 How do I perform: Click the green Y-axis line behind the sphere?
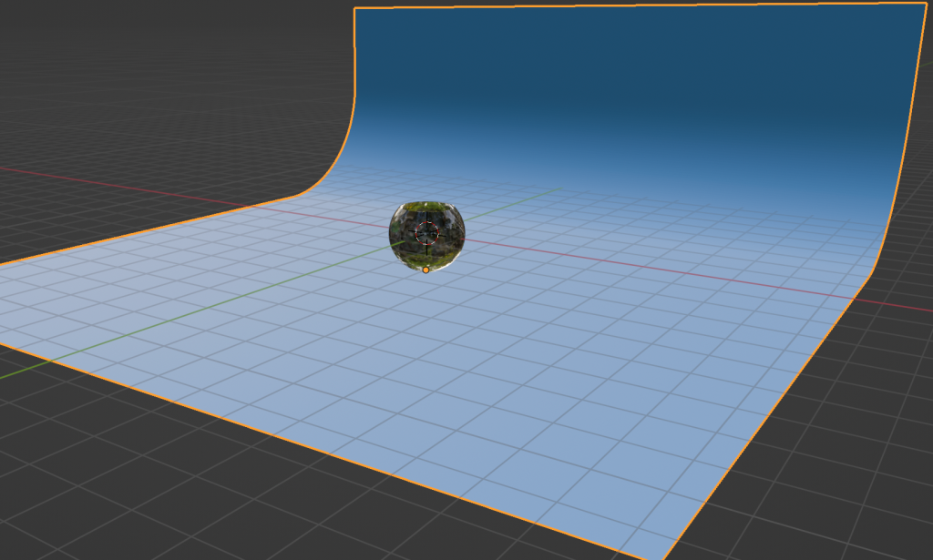[519, 199]
